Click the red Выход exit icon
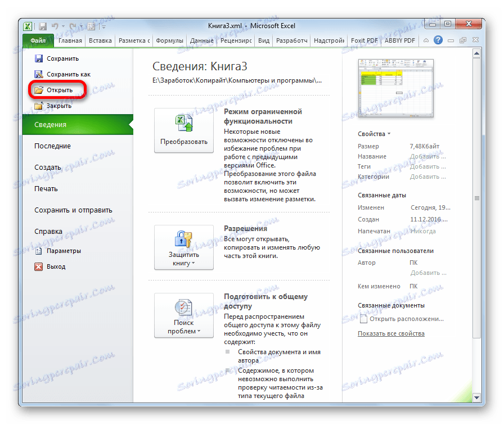 tap(39, 266)
